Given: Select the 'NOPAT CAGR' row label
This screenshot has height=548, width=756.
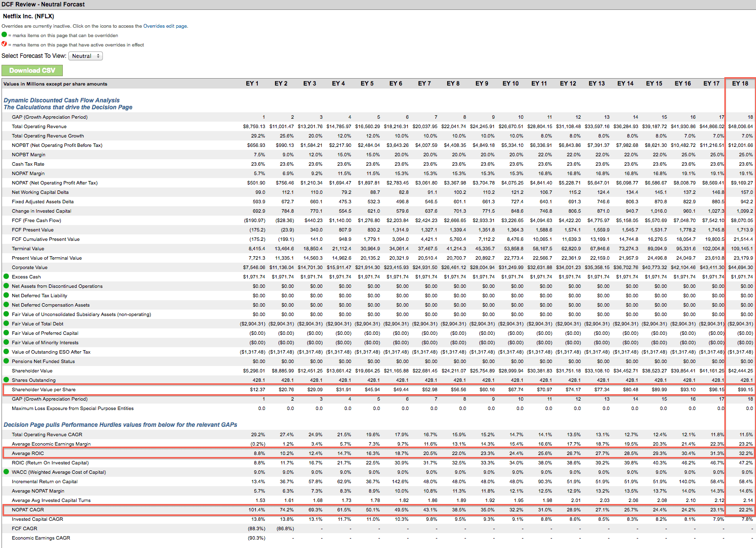Looking at the screenshot, I should point(28,510).
